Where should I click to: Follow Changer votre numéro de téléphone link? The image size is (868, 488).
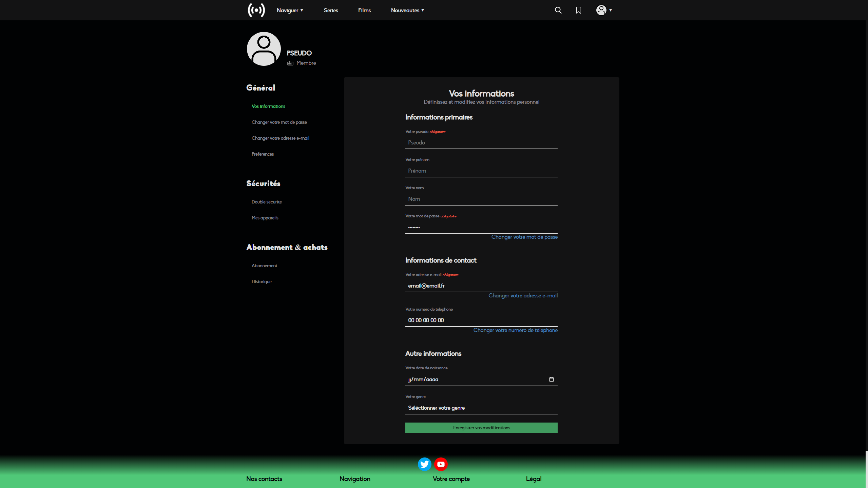(x=515, y=330)
